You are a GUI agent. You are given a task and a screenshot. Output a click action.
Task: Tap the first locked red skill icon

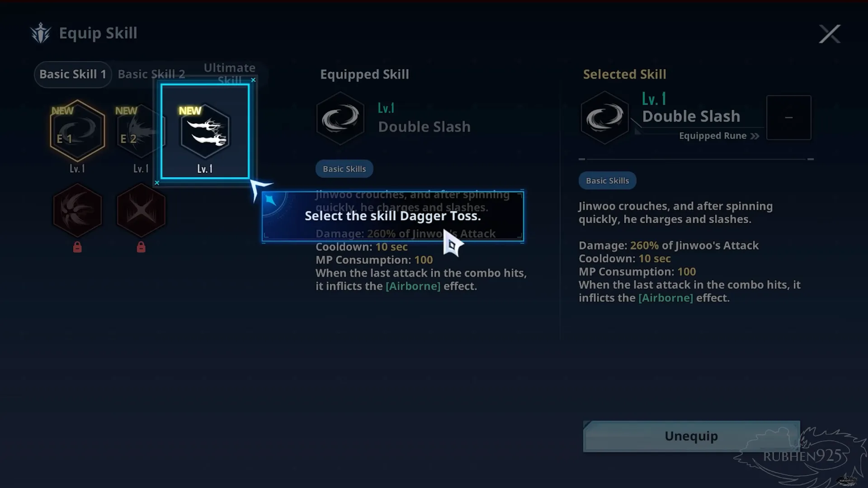coord(77,210)
